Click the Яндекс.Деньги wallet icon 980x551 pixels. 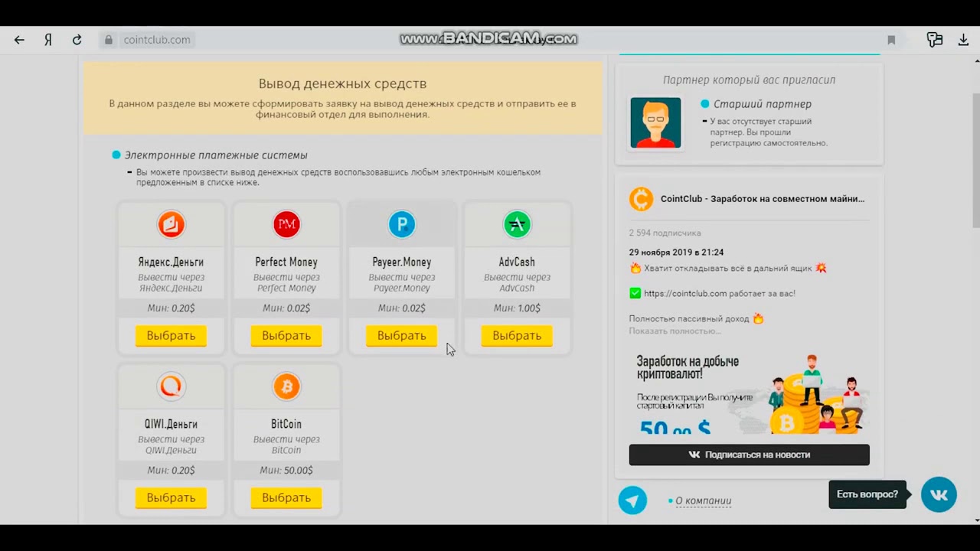171,224
